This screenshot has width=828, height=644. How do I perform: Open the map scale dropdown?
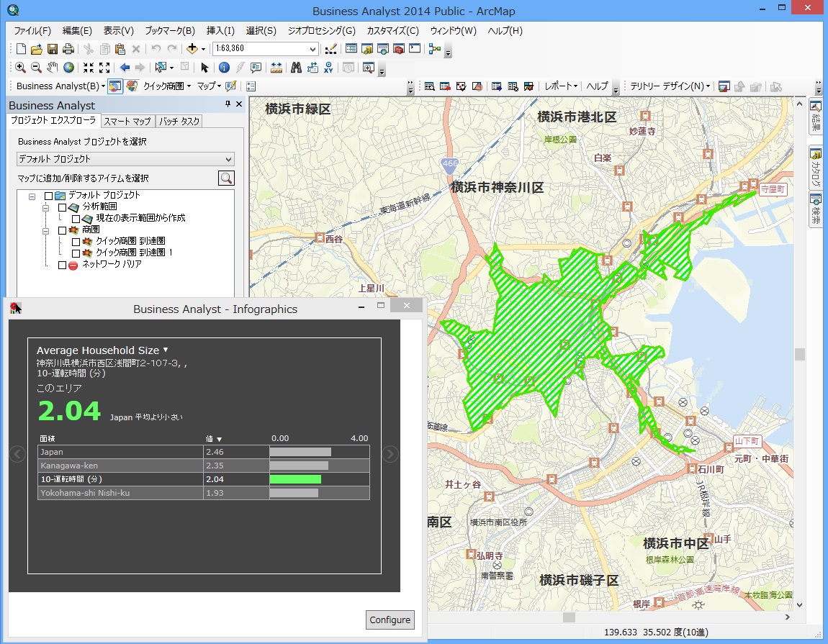312,49
